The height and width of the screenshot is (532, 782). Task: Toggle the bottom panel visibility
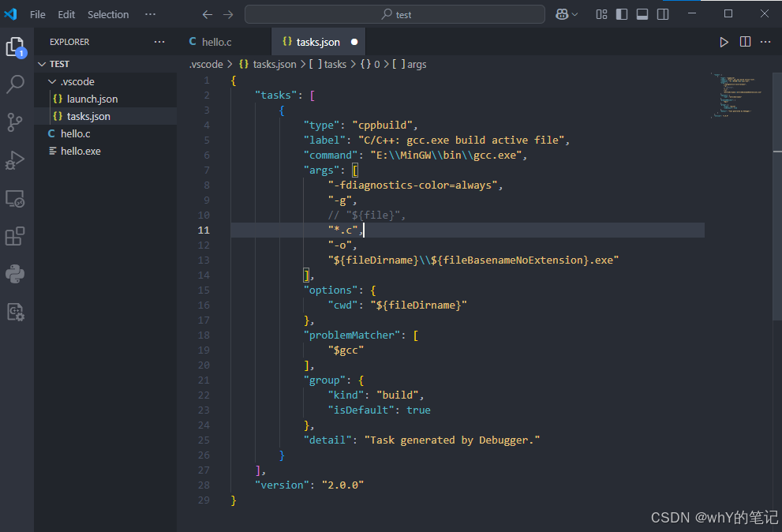[642, 14]
